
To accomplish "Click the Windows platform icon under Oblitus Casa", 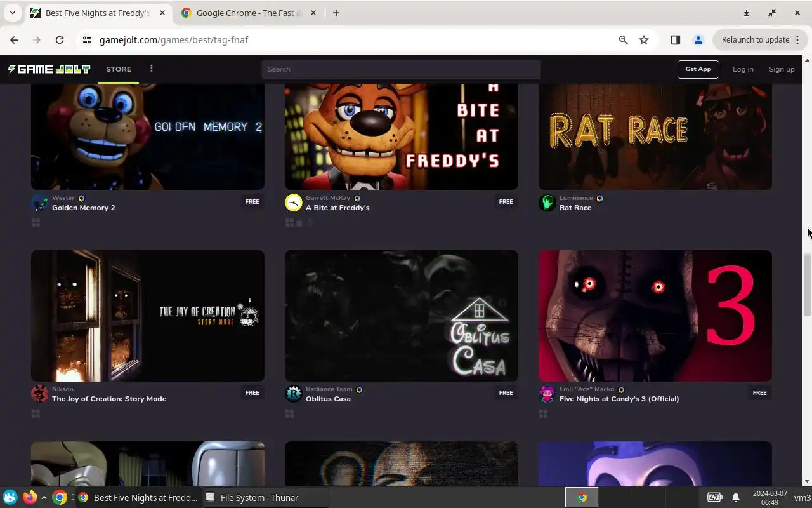I will coord(289,413).
